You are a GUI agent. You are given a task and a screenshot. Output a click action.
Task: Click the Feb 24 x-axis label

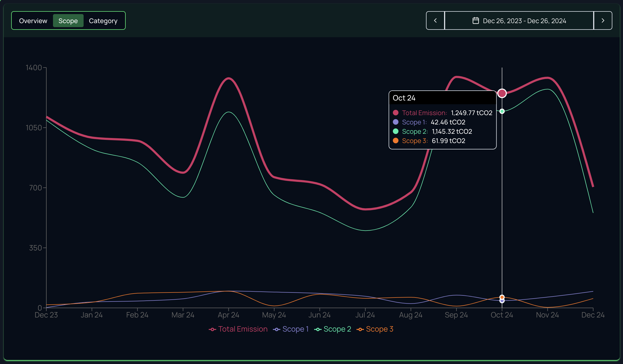137,315
